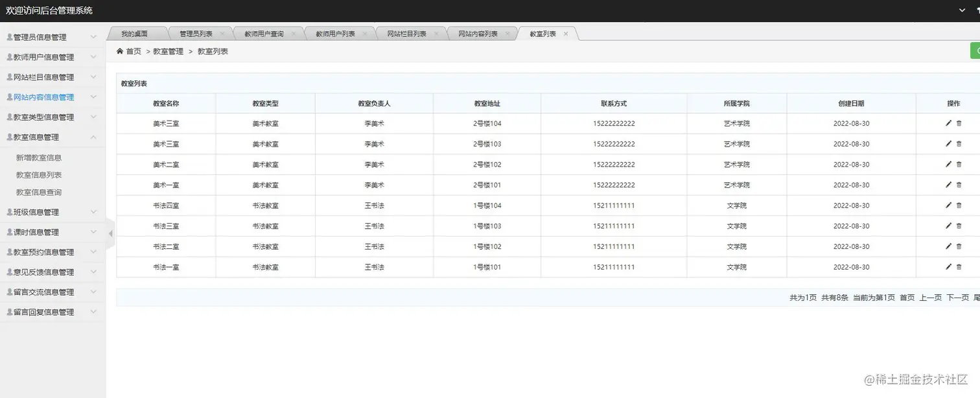This screenshot has height=398, width=980.
Task: Edit the classroom row with address 2号楼103
Action: [x=948, y=144]
